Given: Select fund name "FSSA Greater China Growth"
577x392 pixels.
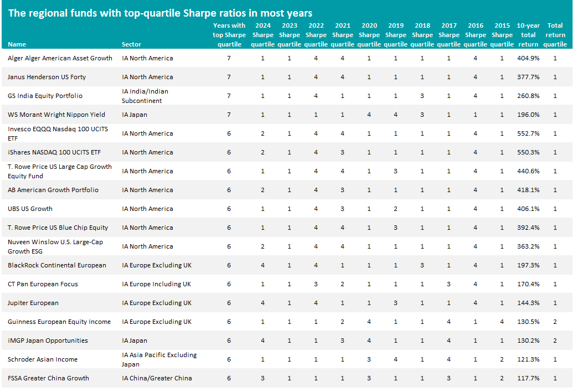Looking at the screenshot, I should [48, 378].
